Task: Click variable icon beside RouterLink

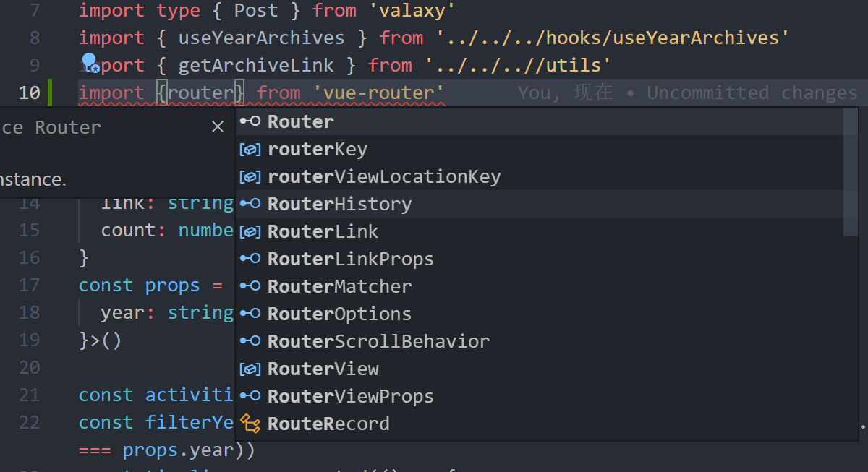Action: tap(250, 231)
